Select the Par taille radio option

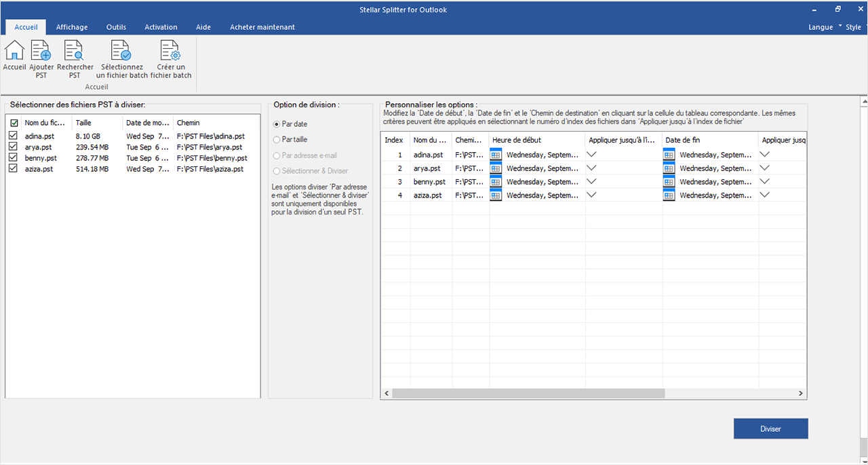[277, 139]
